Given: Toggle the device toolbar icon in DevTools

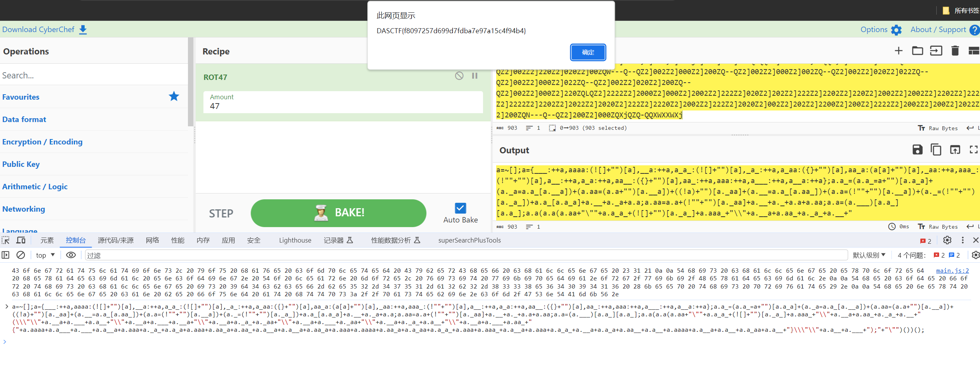Looking at the screenshot, I should (x=21, y=240).
